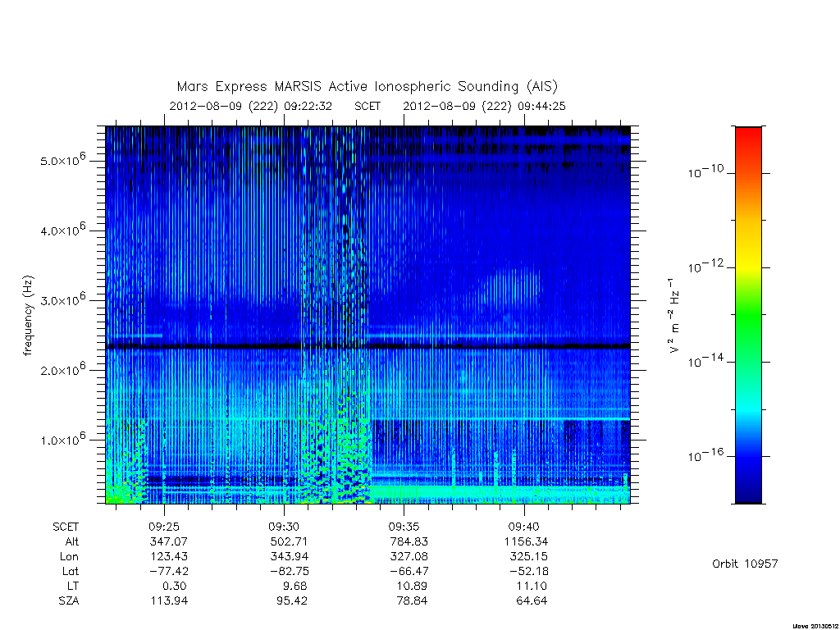Click latitude value -66.47
The width and height of the screenshot is (840, 630).
coord(409,571)
